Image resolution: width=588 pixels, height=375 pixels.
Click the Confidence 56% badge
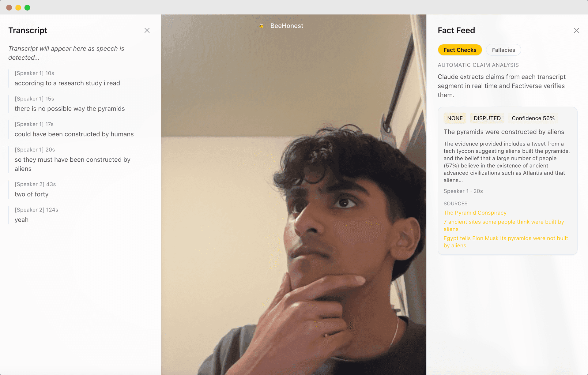[x=533, y=118]
